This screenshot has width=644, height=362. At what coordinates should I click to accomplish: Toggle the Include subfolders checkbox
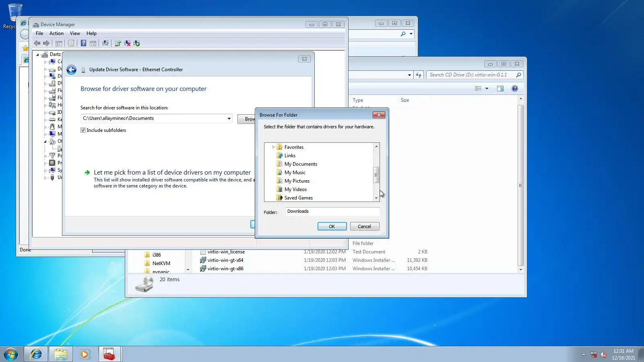pyautogui.click(x=83, y=130)
